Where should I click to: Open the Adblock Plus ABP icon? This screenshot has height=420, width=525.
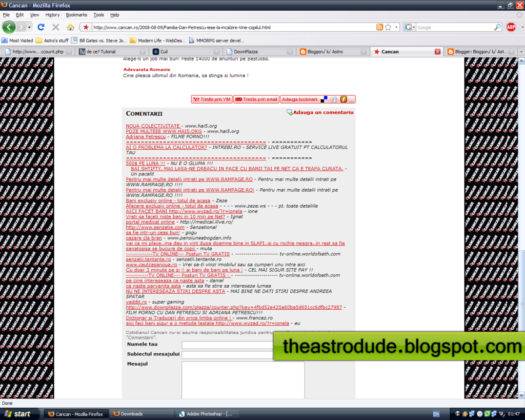[511, 28]
